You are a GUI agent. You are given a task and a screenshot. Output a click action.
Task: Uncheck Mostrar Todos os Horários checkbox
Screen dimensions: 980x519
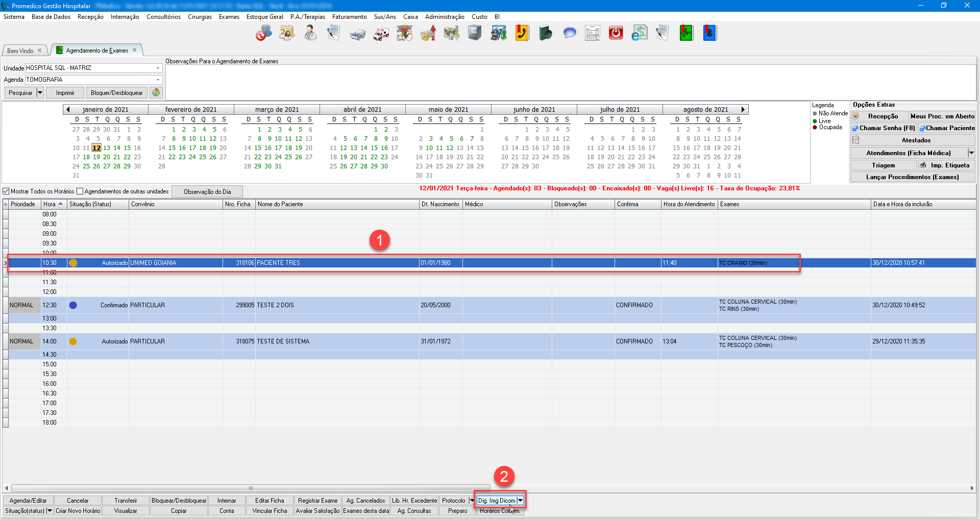pos(7,191)
